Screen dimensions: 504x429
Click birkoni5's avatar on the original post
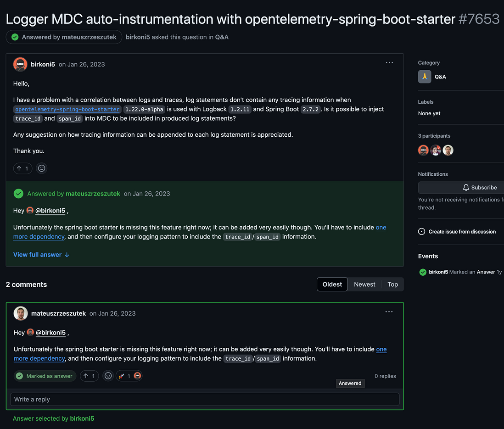pos(20,64)
